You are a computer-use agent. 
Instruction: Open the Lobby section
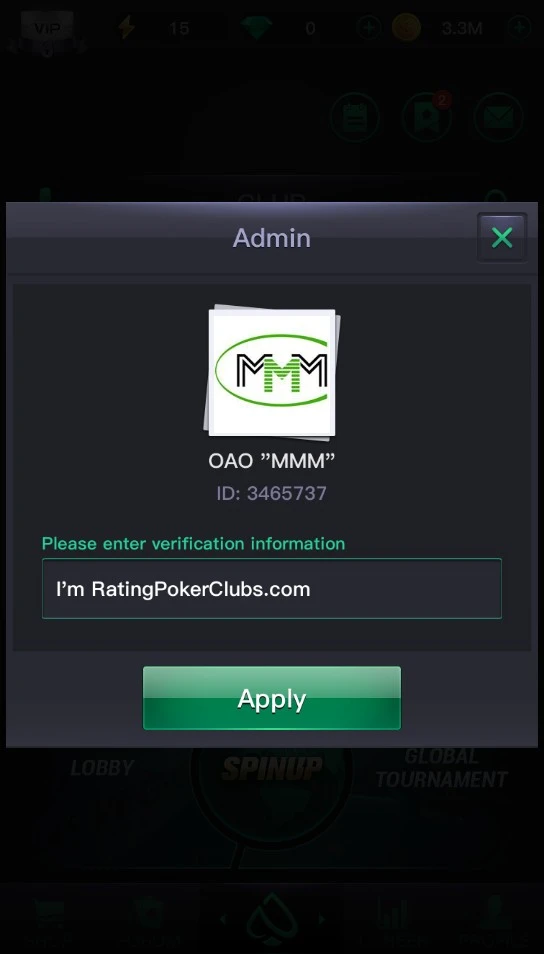pyautogui.click(x=102, y=768)
